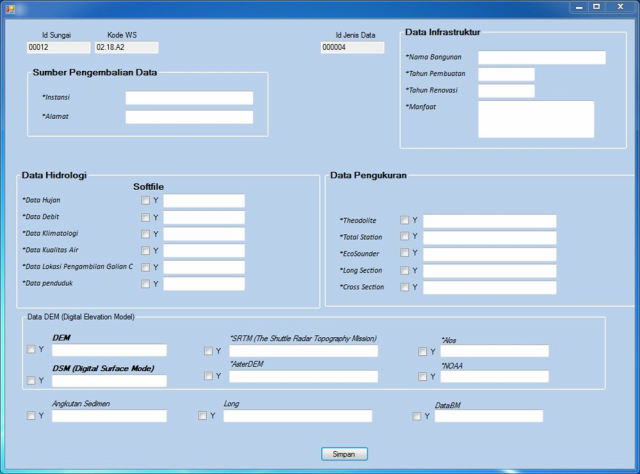Click the form icon in title bar
This screenshot has width=640, height=474.
click(x=10, y=7)
